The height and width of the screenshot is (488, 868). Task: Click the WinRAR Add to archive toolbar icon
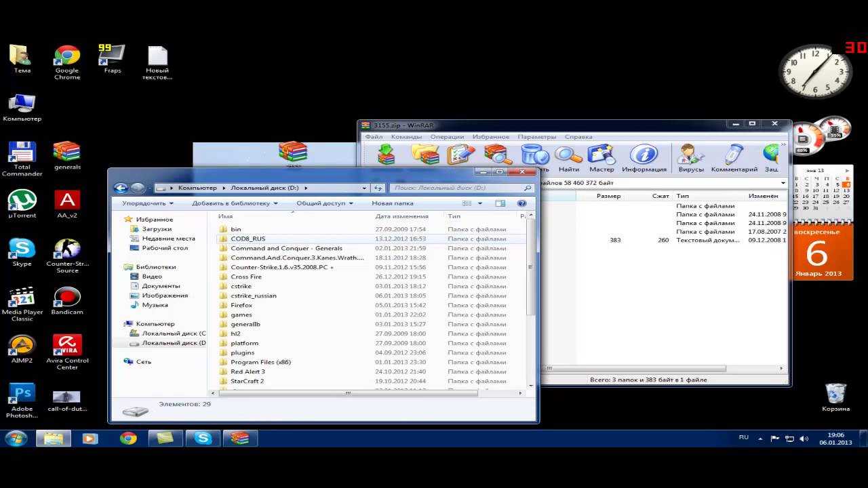[387, 155]
